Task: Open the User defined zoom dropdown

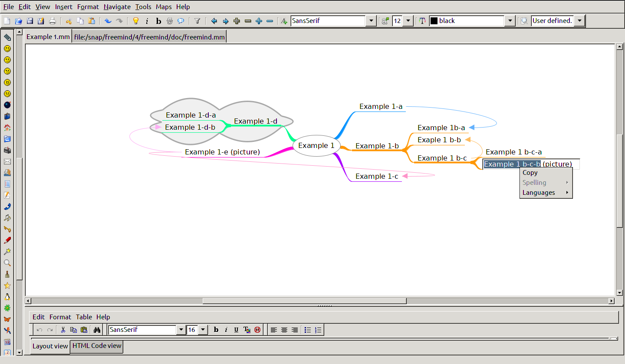Action: coord(579,21)
